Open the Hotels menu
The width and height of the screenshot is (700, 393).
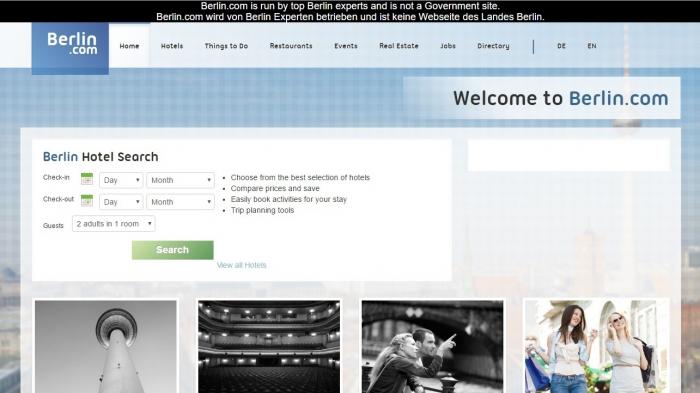(172, 46)
